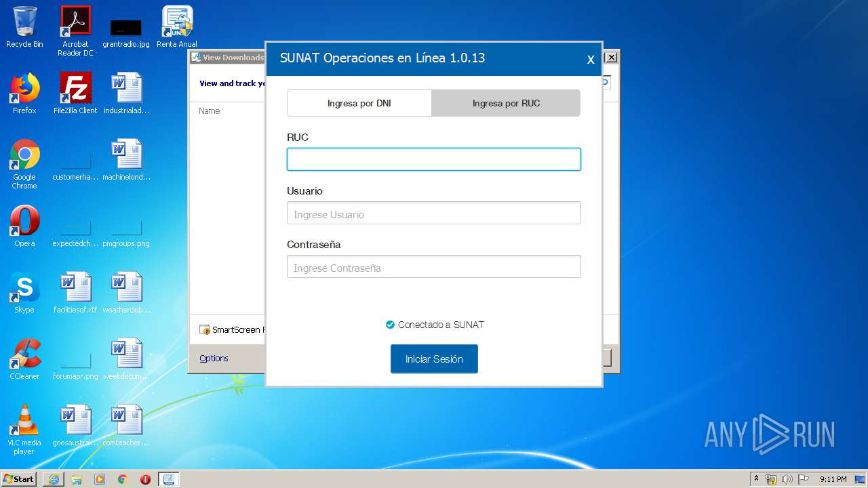Click the Contraseña password field
Screen dimensions: 868x488
434,266
